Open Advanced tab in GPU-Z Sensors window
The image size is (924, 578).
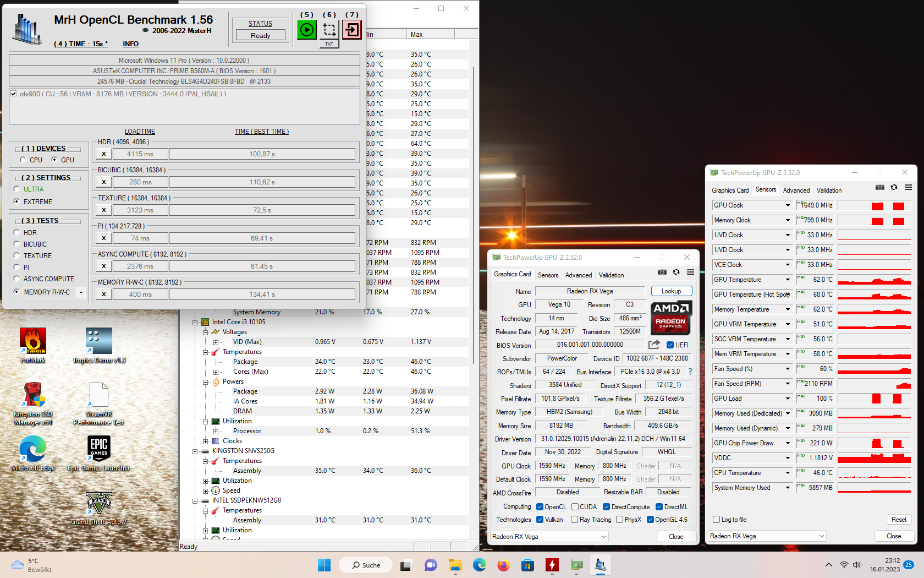click(796, 190)
